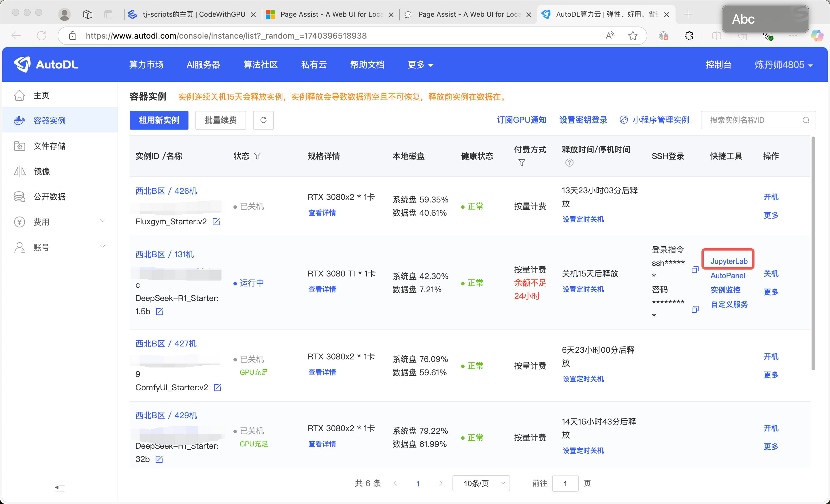Screen dimensions: 830x504
Task: Open 算法社区 in top navigation
Action: [261, 65]
